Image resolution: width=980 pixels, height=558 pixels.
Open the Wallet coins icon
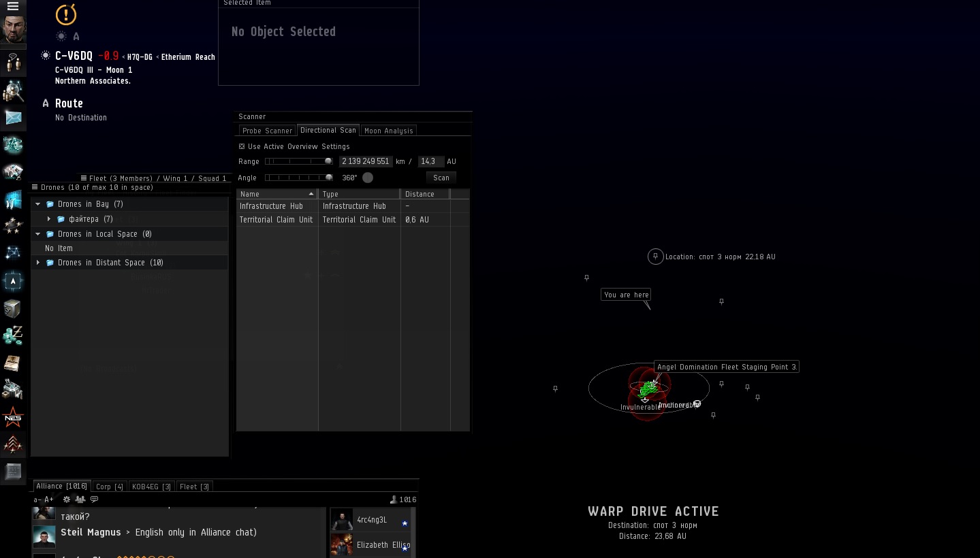13,335
